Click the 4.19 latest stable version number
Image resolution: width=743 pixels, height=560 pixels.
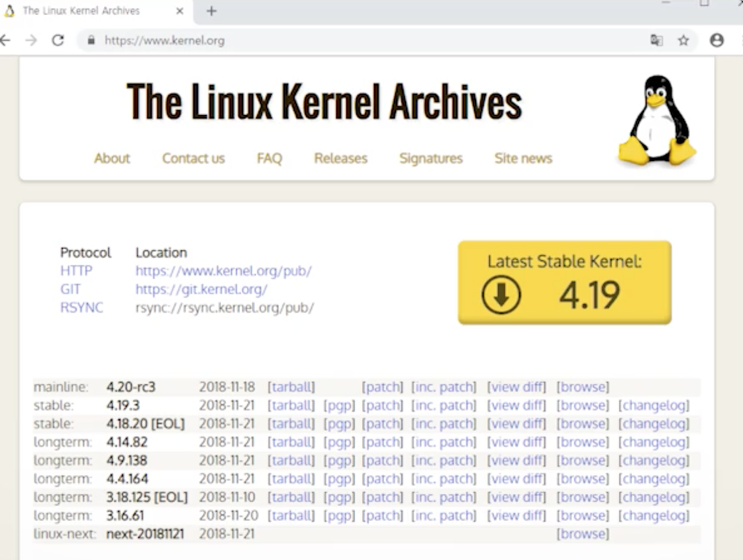point(589,295)
